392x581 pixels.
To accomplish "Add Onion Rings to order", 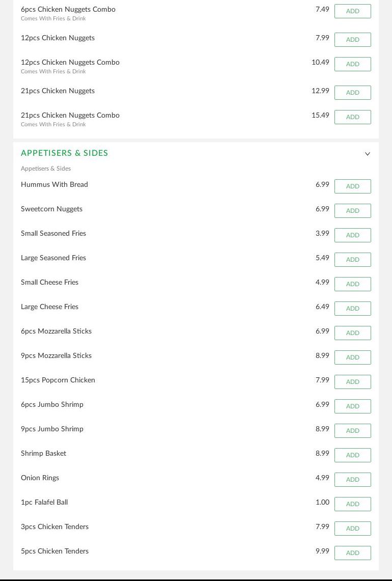I will click(x=352, y=480).
